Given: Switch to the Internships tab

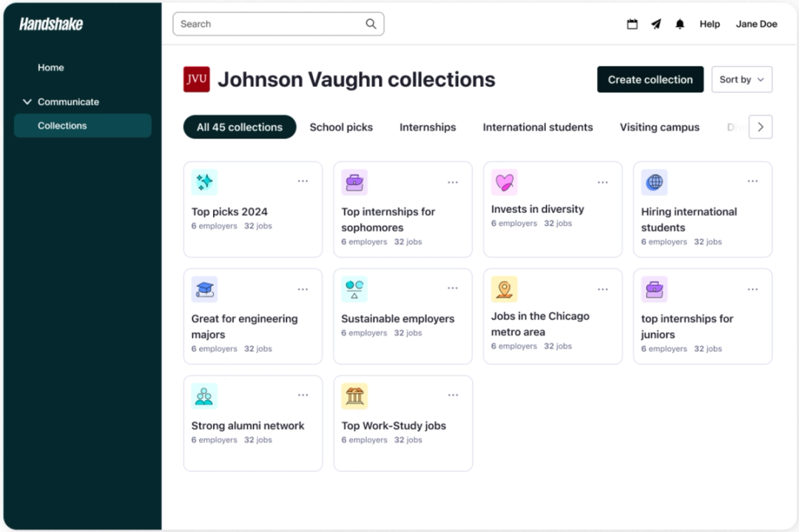Looking at the screenshot, I should [x=428, y=127].
